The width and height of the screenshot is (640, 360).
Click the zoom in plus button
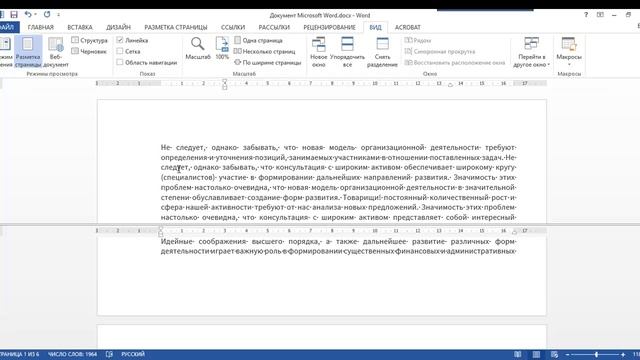tap(623, 354)
